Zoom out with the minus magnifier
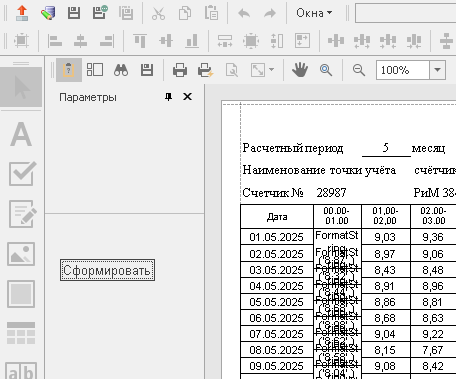 359,70
